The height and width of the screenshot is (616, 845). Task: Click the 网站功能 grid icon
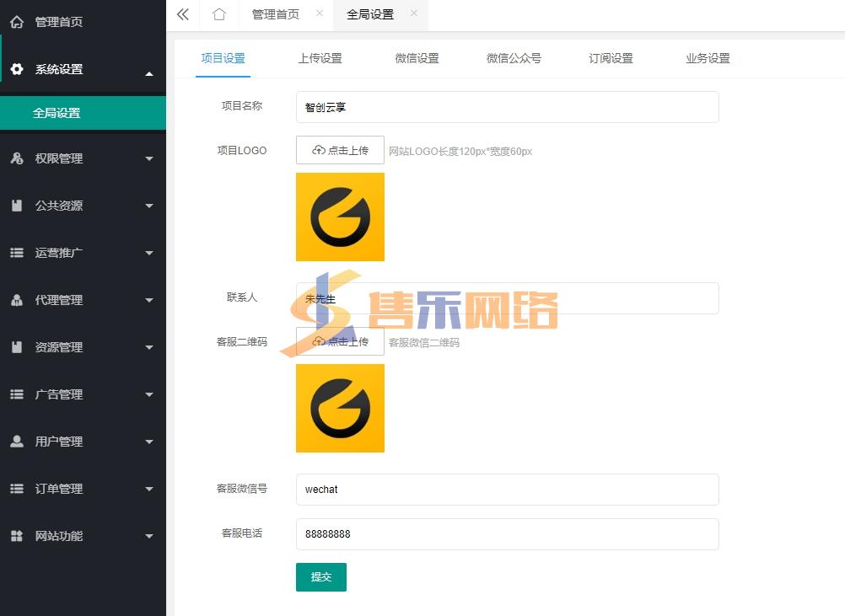pos(17,536)
